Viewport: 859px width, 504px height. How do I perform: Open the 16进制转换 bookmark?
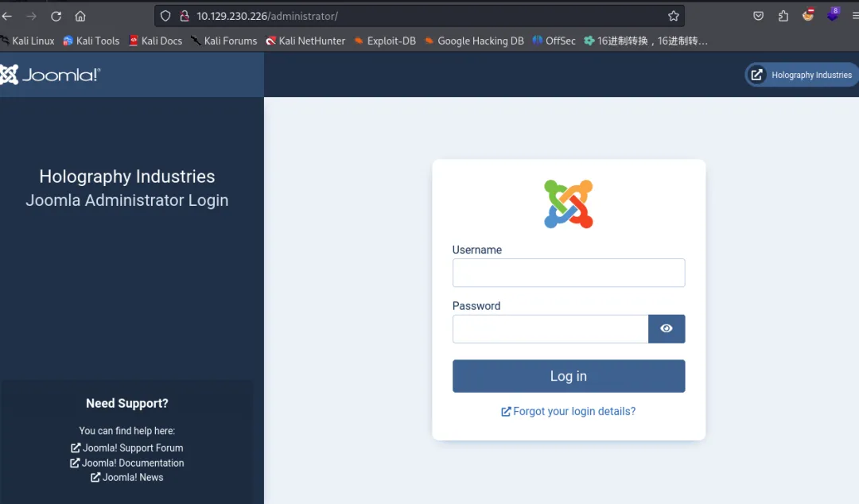(x=646, y=41)
